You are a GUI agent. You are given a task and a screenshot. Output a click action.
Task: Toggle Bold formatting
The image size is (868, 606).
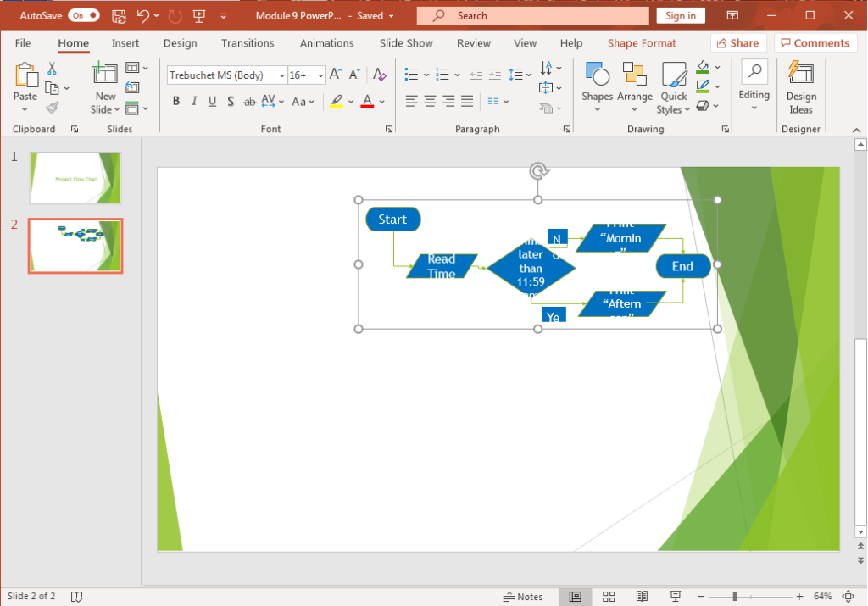click(x=176, y=102)
